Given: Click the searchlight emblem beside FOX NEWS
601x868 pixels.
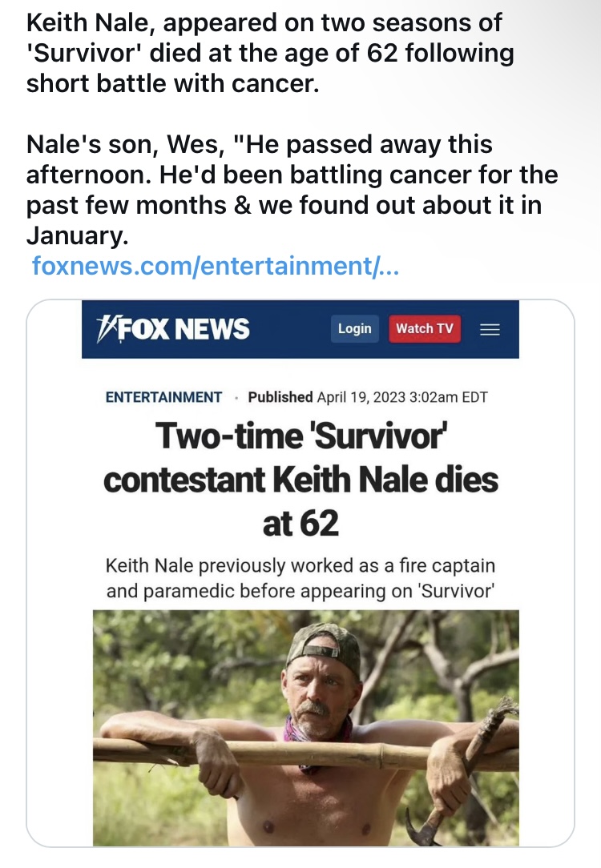Looking at the screenshot, I should click(107, 328).
